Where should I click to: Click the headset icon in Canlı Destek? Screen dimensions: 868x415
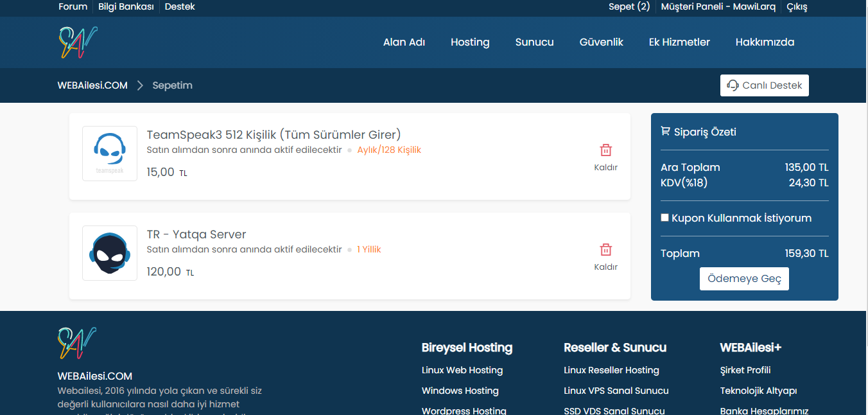tap(733, 85)
